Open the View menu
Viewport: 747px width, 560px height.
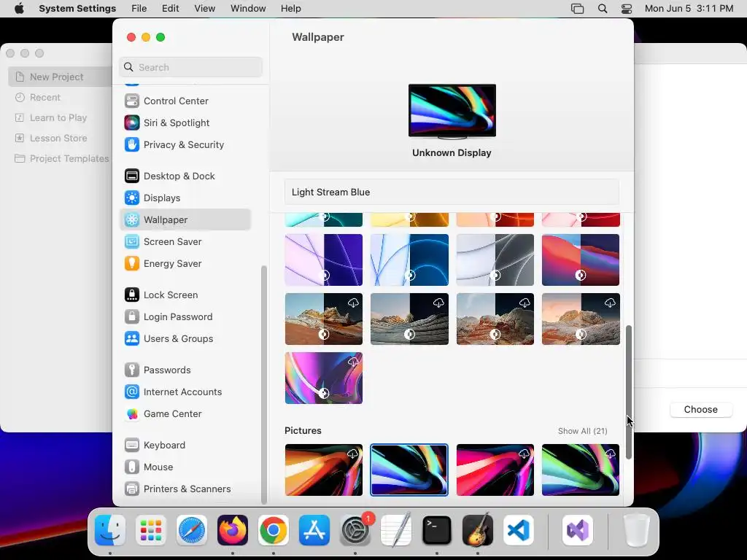coord(205,9)
